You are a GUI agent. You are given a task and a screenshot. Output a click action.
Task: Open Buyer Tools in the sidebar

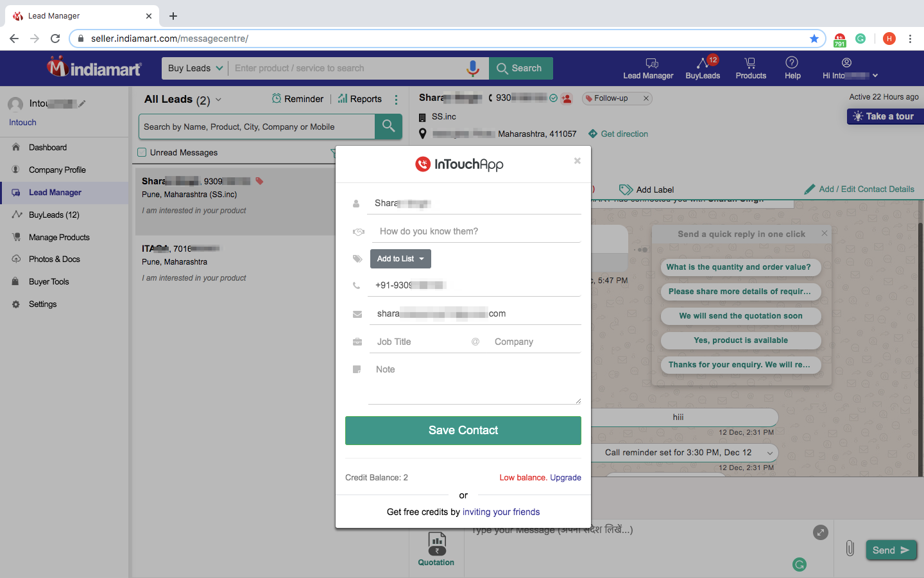pos(49,281)
